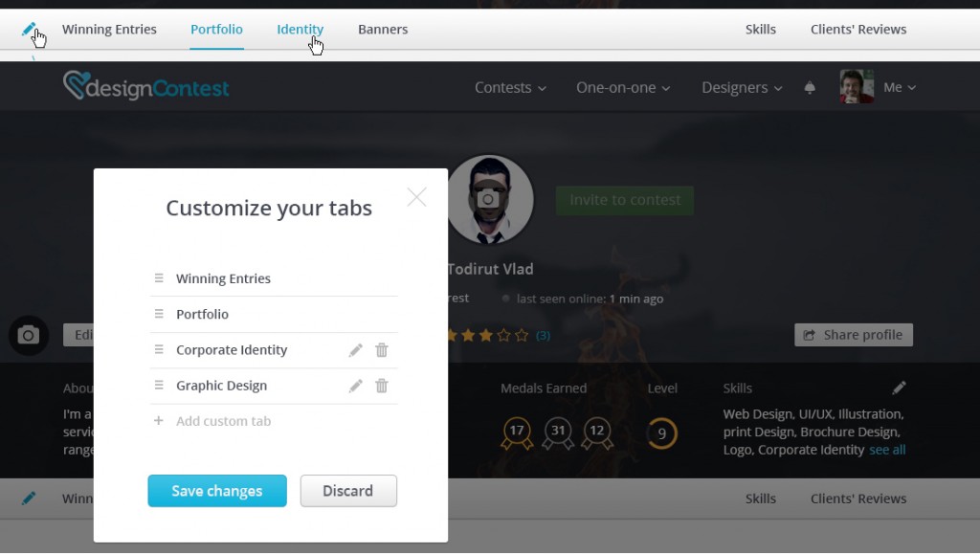Image resolution: width=980 pixels, height=554 pixels.
Task: Click the Share profile button
Action: point(854,335)
